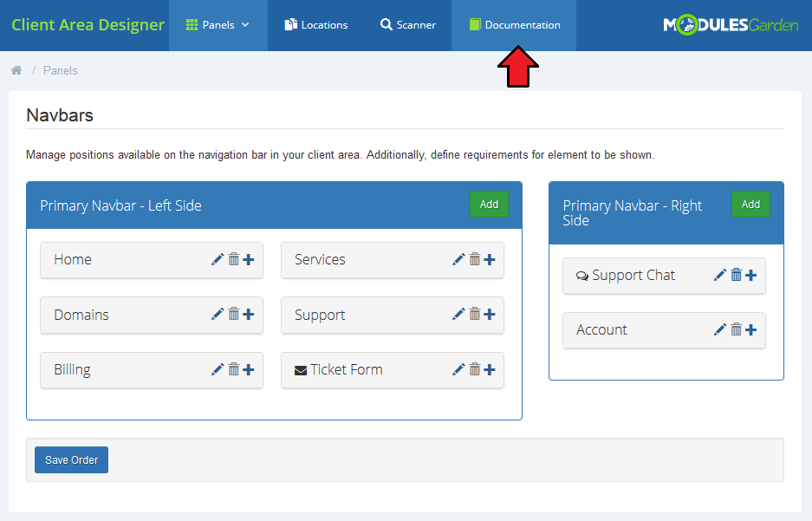Edit the Ticket Form navbar item
The image size is (812, 521).
click(x=458, y=369)
